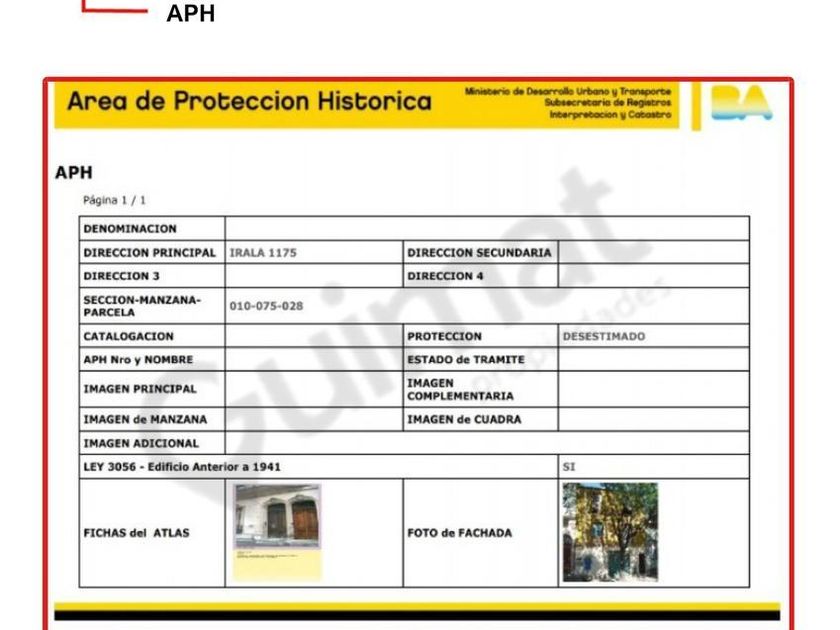Viewport: 840px width, 630px height.
Task: Click the bold APH heading above the table
Action: [x=74, y=172]
